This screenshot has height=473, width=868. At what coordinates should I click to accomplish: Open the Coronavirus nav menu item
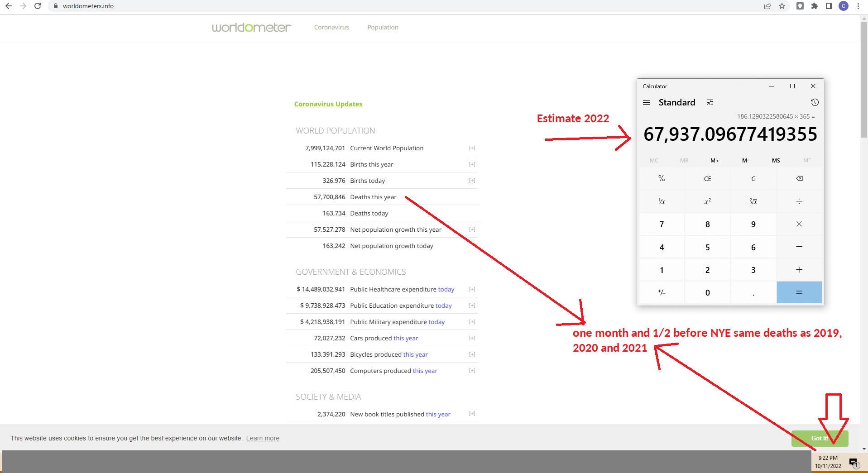(331, 27)
